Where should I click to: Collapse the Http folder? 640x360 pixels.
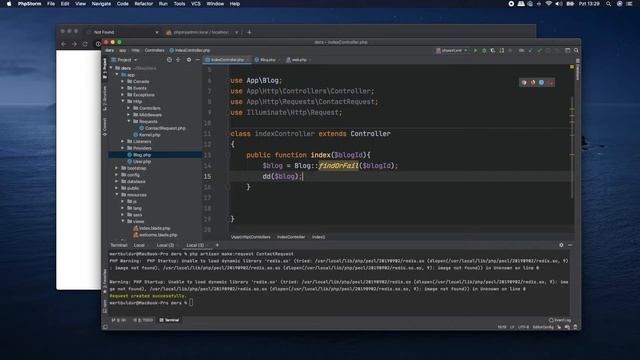(122, 101)
